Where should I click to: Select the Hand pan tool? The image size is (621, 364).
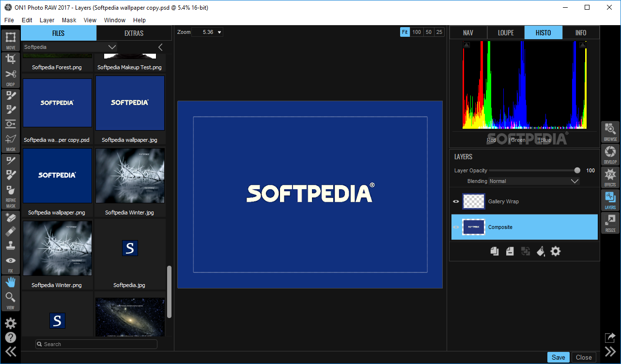click(x=11, y=282)
